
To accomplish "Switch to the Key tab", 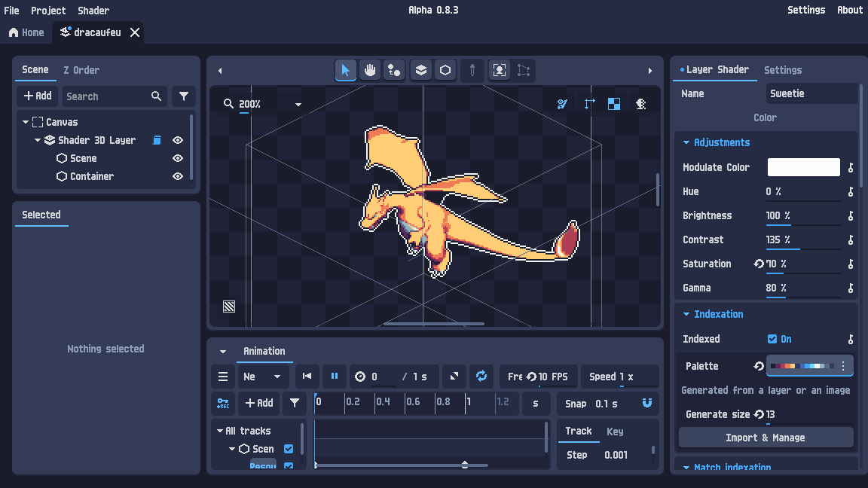I will point(615,432).
